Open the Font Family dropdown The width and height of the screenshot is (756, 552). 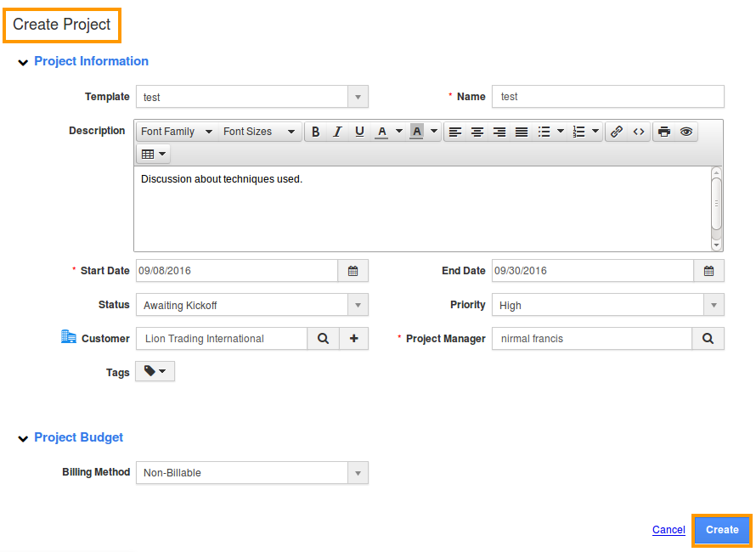pos(177,132)
